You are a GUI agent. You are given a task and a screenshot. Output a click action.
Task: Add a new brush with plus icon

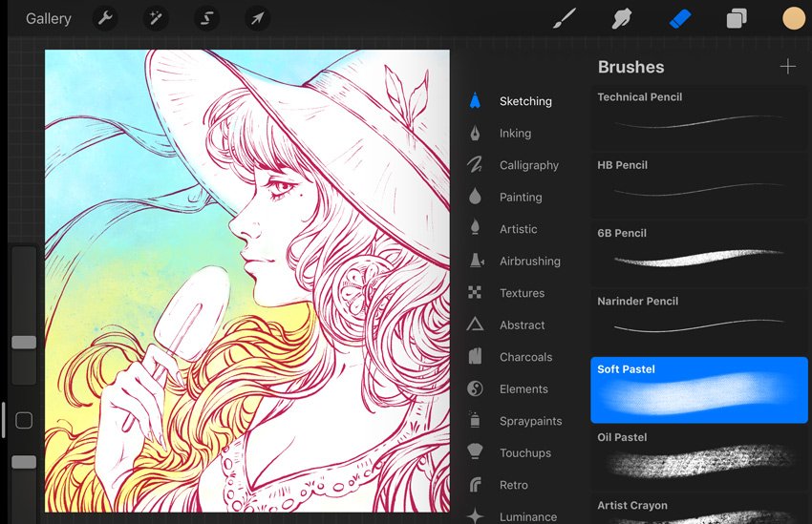(788, 67)
